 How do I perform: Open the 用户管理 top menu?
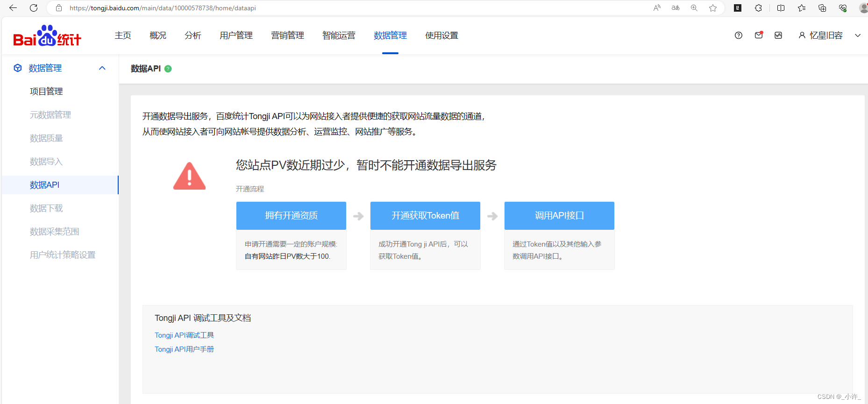coord(236,35)
